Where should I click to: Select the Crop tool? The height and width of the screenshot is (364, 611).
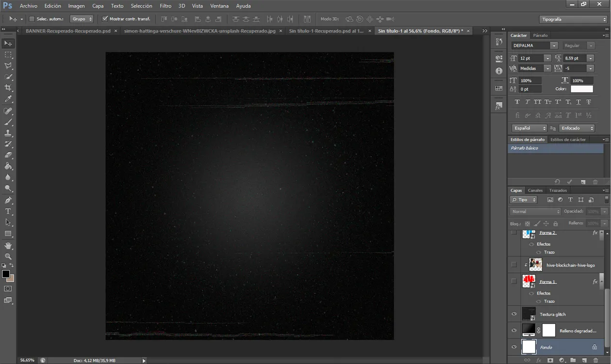pos(8,88)
